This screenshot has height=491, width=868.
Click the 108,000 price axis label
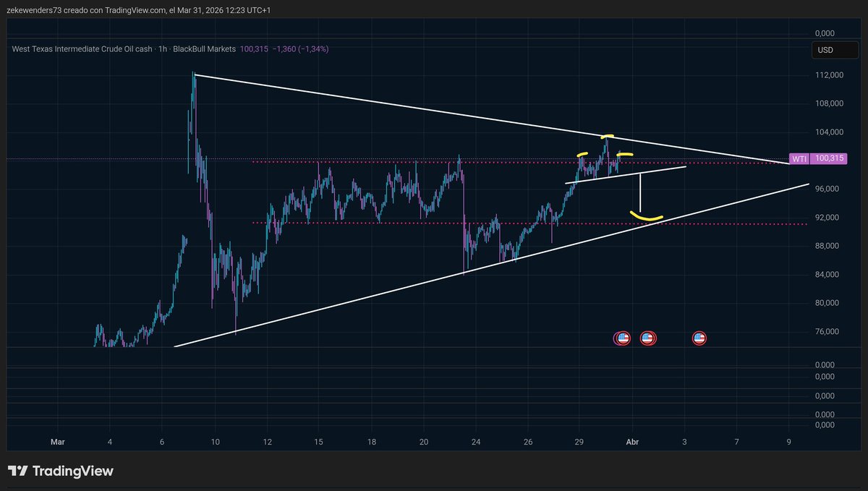tap(829, 103)
